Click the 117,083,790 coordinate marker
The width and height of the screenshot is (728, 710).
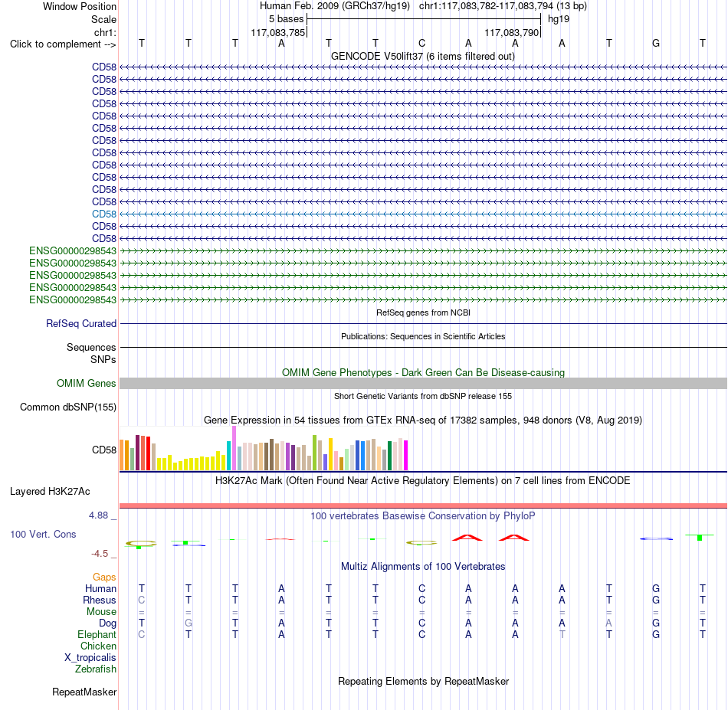coord(511,32)
